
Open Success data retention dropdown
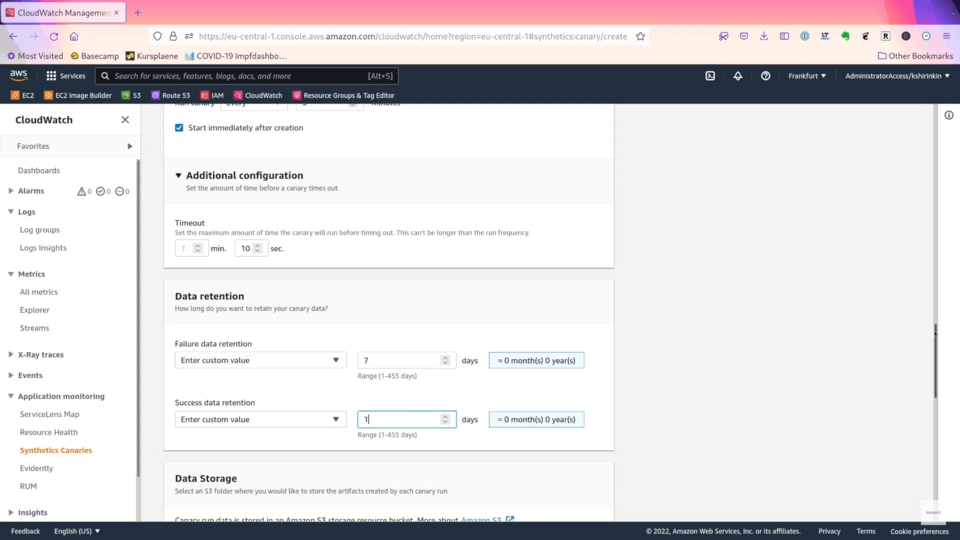pos(260,419)
